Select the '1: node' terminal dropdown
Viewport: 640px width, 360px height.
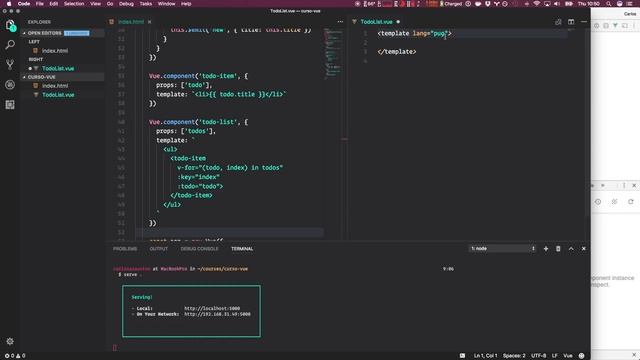(502, 249)
